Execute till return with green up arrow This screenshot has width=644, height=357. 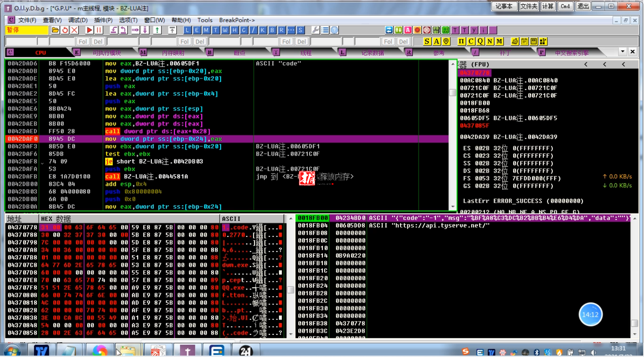click(x=157, y=30)
